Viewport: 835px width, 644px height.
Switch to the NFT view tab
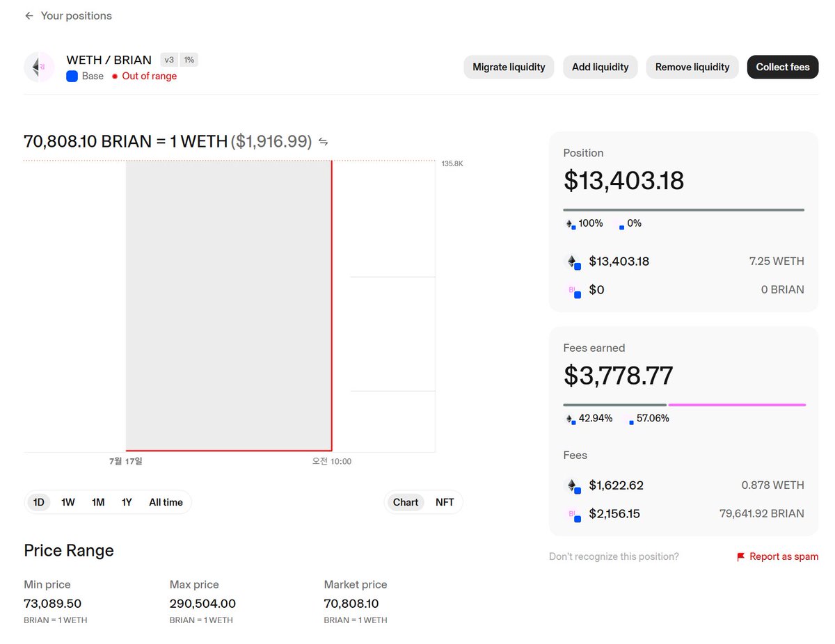445,502
